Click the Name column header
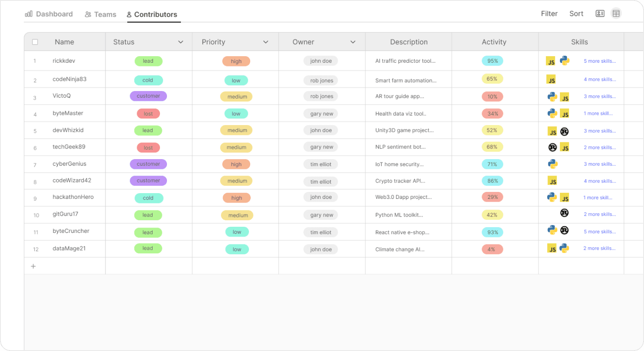This screenshot has height=351, width=644. pos(64,42)
